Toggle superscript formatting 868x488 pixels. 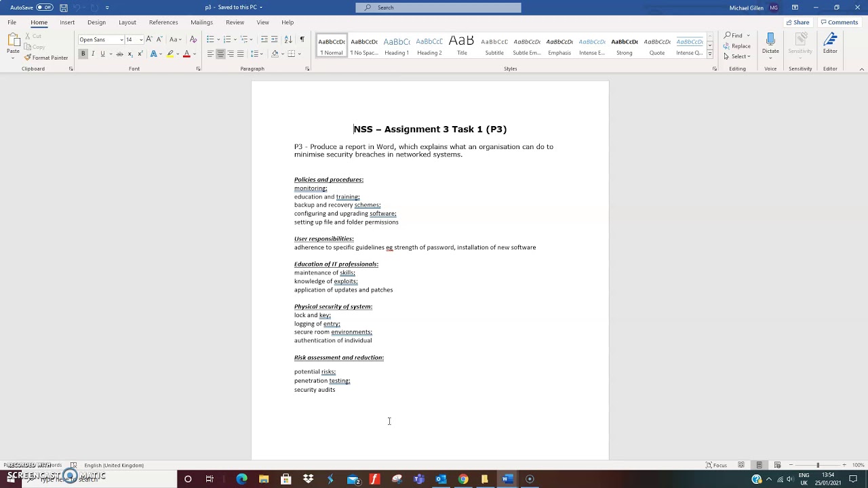pos(140,54)
